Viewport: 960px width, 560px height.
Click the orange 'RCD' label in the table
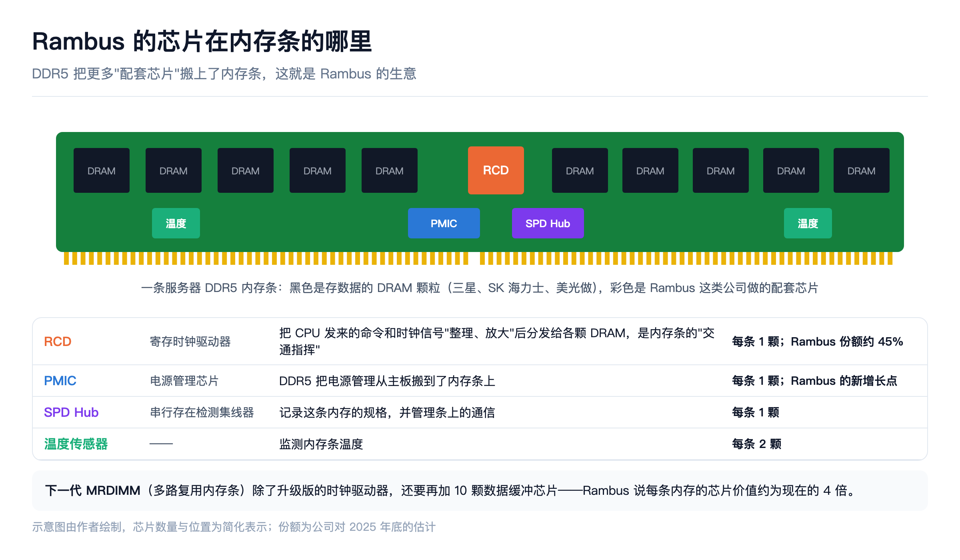pos(58,342)
